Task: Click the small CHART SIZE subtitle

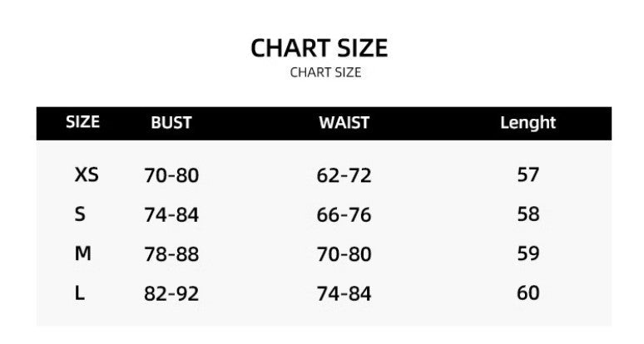Action: [x=325, y=72]
